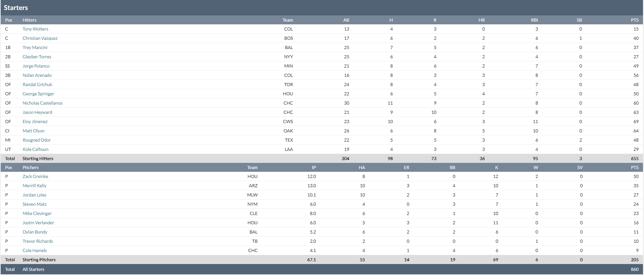Select Jorge Polanco player link
644x275 pixels.
36,66
